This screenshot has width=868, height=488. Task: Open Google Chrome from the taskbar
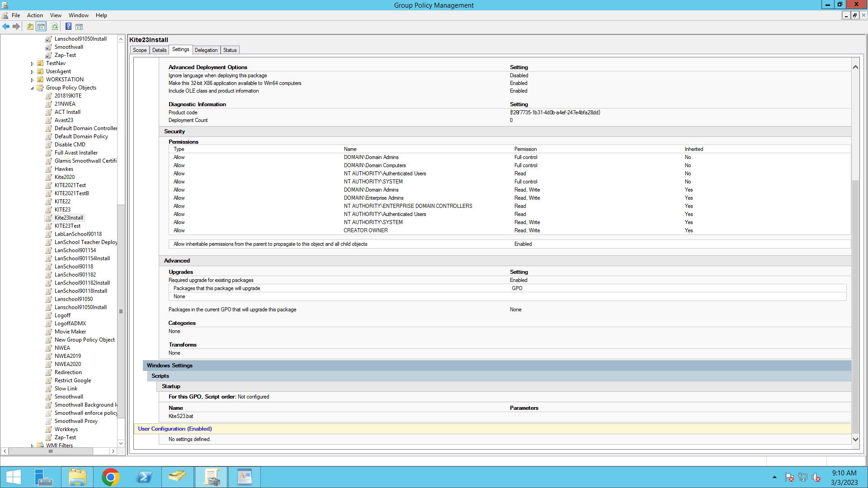(x=110, y=477)
